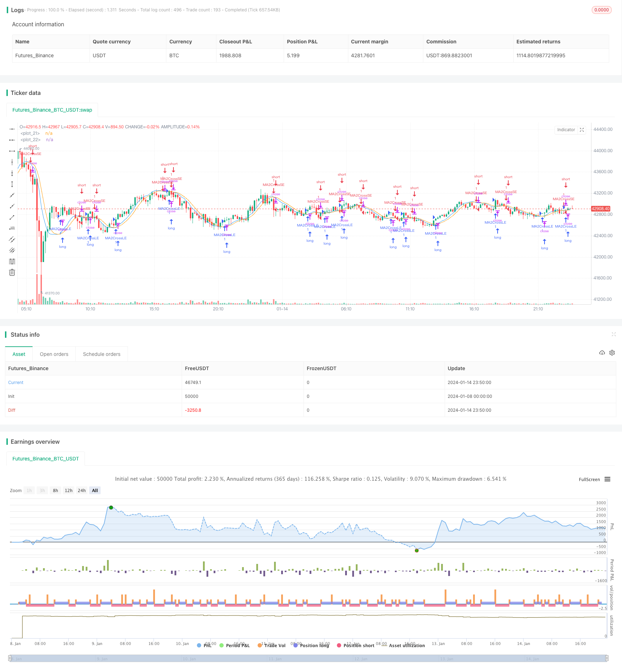Select the Fibonacci retracement lines tool

12,261
